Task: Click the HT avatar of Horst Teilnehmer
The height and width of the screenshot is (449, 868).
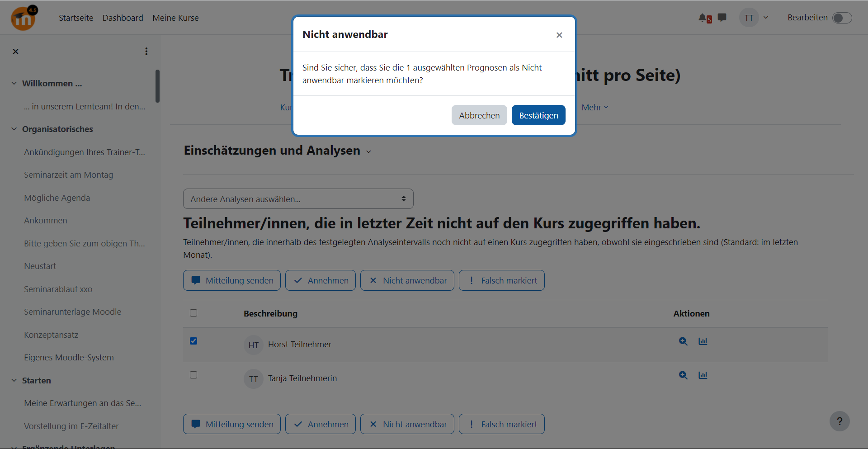Action: (253, 345)
